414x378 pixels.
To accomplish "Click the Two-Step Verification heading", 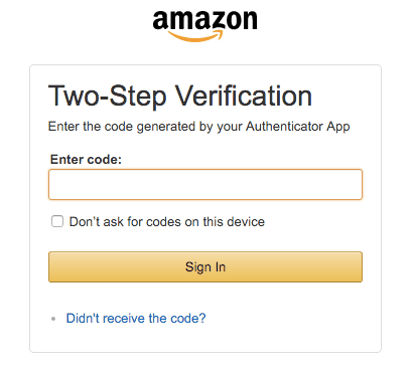I will [x=180, y=96].
